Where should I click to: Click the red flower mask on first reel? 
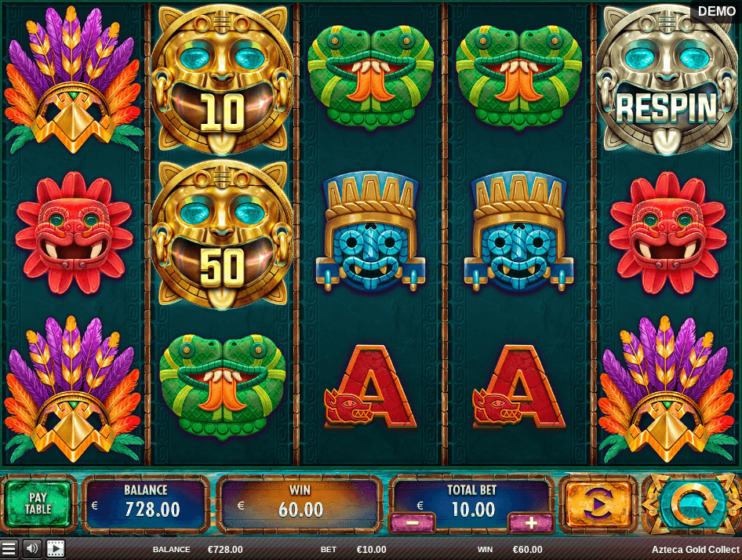[x=74, y=233]
